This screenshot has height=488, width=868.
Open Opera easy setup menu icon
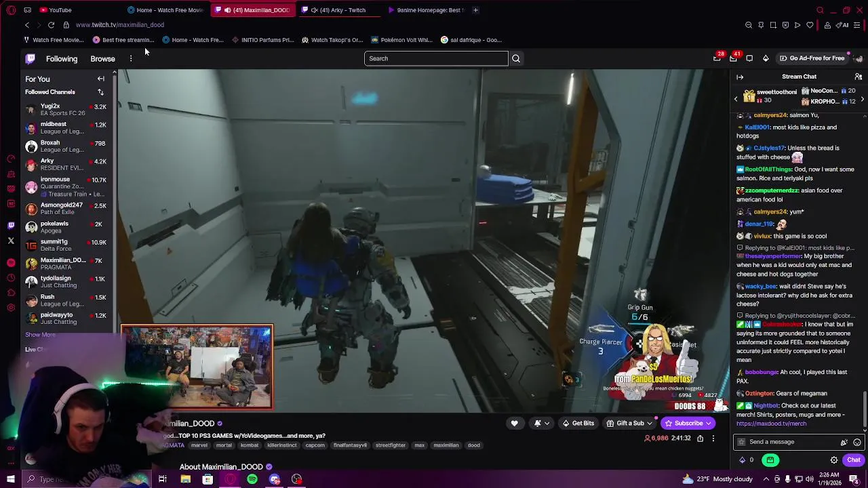tap(858, 25)
